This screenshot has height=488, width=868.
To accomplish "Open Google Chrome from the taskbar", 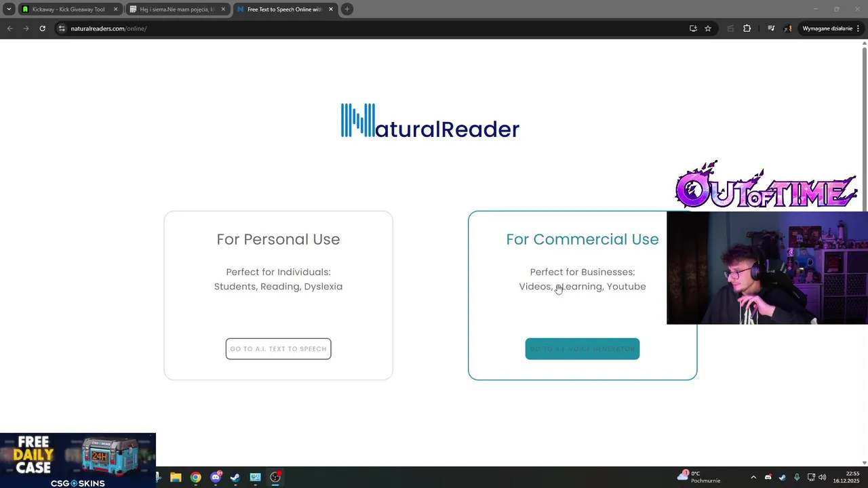I will (195, 477).
